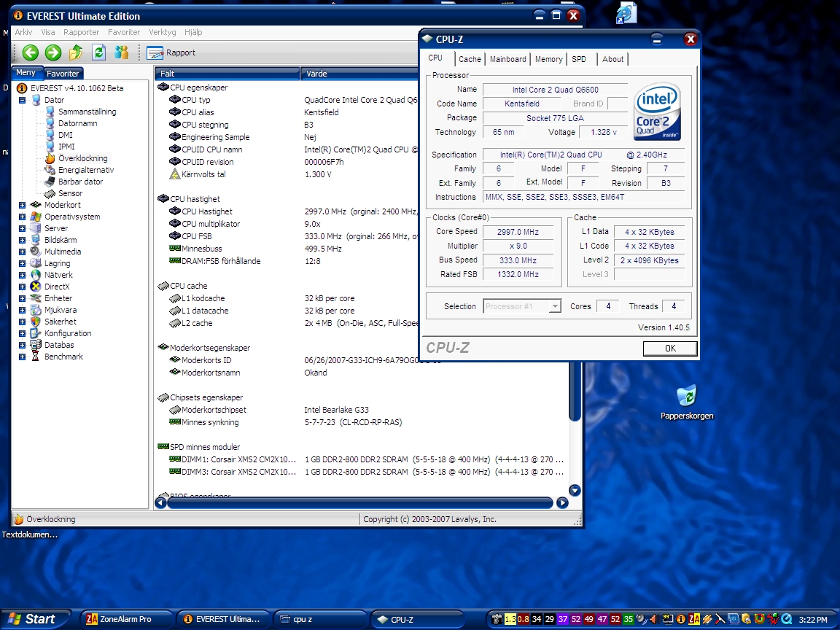Open the Hjälp menu
The image size is (840, 630).
[193, 32]
